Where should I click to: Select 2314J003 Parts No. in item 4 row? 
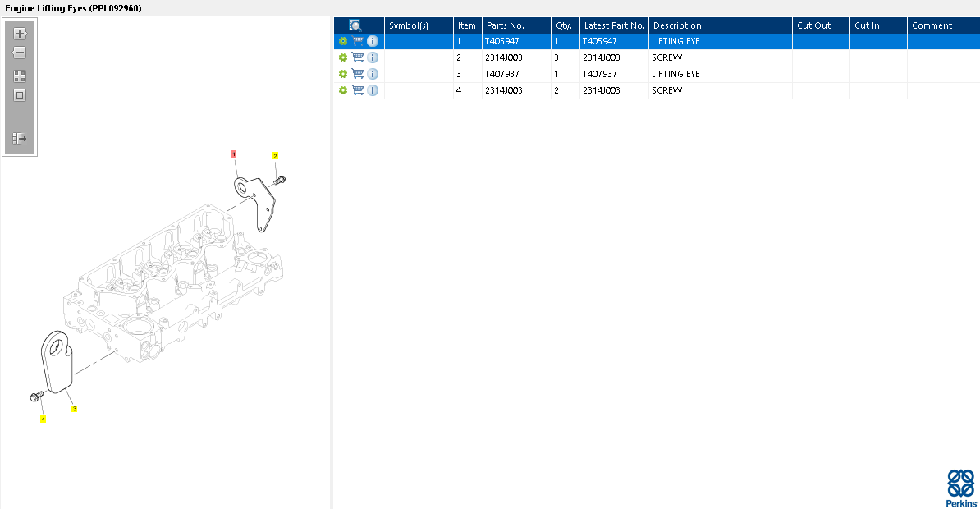pyautogui.click(x=504, y=90)
